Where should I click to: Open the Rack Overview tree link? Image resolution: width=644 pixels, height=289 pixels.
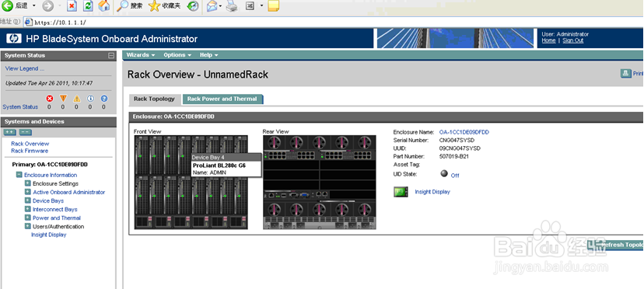[x=30, y=144]
